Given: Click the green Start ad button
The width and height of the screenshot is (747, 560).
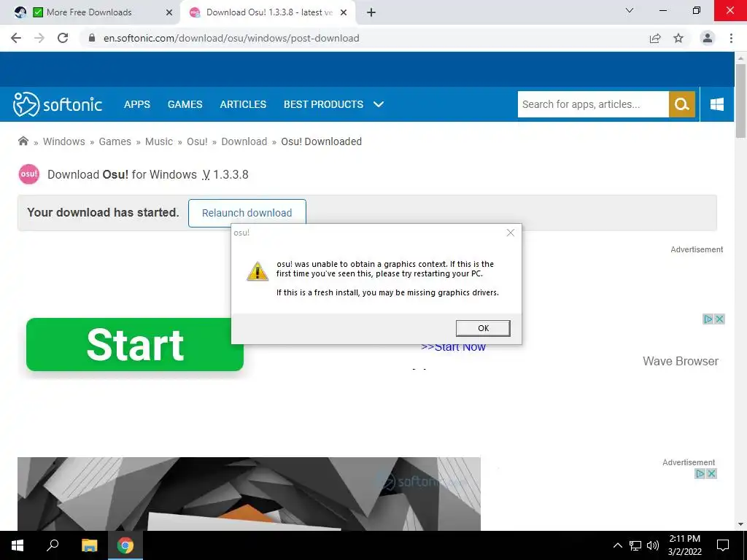Looking at the screenshot, I should click(x=135, y=344).
